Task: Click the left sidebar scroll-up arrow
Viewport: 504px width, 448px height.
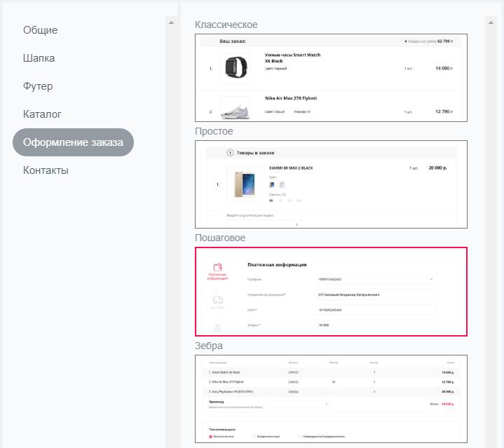Action: [x=171, y=22]
